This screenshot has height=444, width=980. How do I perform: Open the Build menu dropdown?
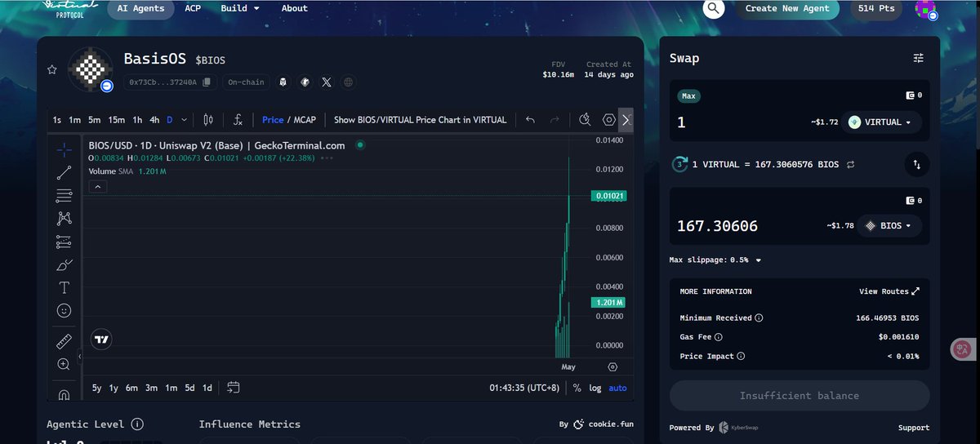[x=240, y=8]
